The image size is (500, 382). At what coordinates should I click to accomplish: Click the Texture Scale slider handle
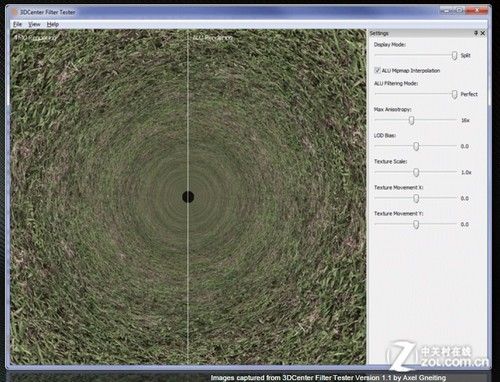coord(416,172)
